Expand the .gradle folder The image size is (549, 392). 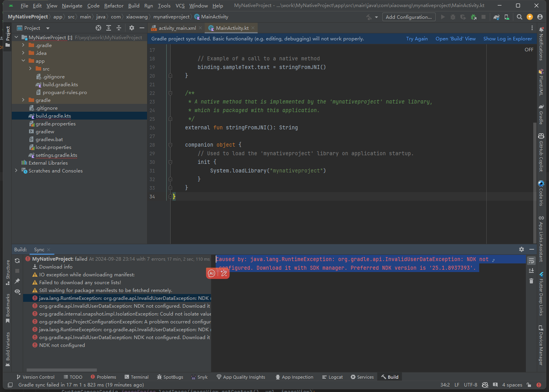click(x=23, y=45)
